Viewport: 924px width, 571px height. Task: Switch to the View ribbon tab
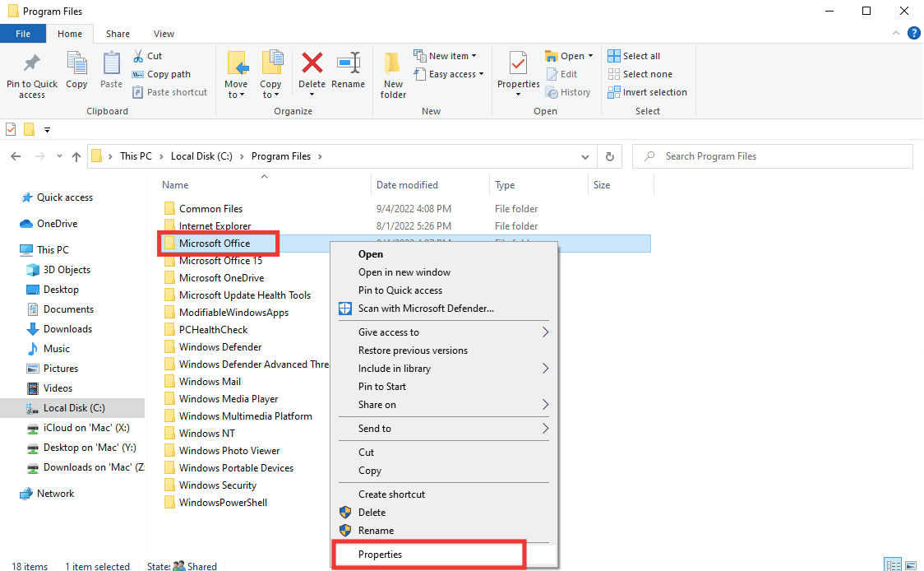pos(164,34)
